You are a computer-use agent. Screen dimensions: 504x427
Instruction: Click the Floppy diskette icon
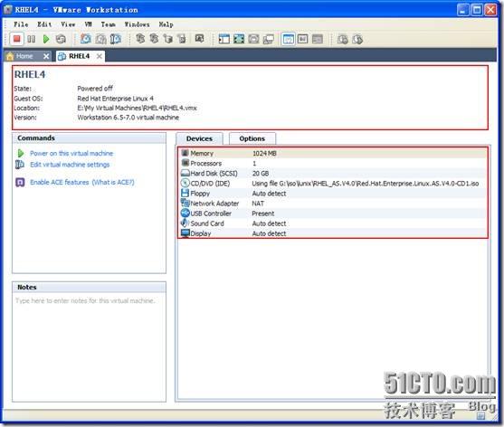click(x=185, y=193)
